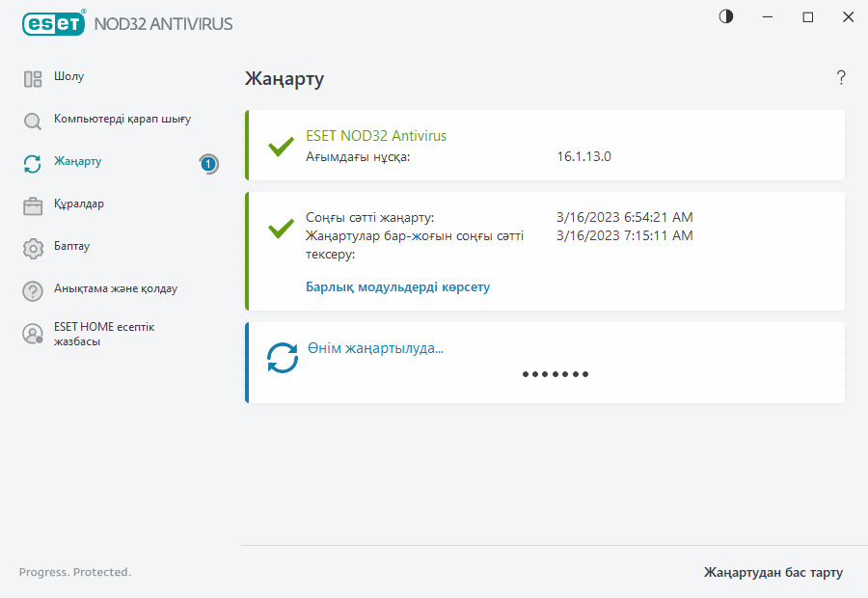Click Жаңартудан бас тарту button
This screenshot has height=598, width=868.
(x=773, y=572)
